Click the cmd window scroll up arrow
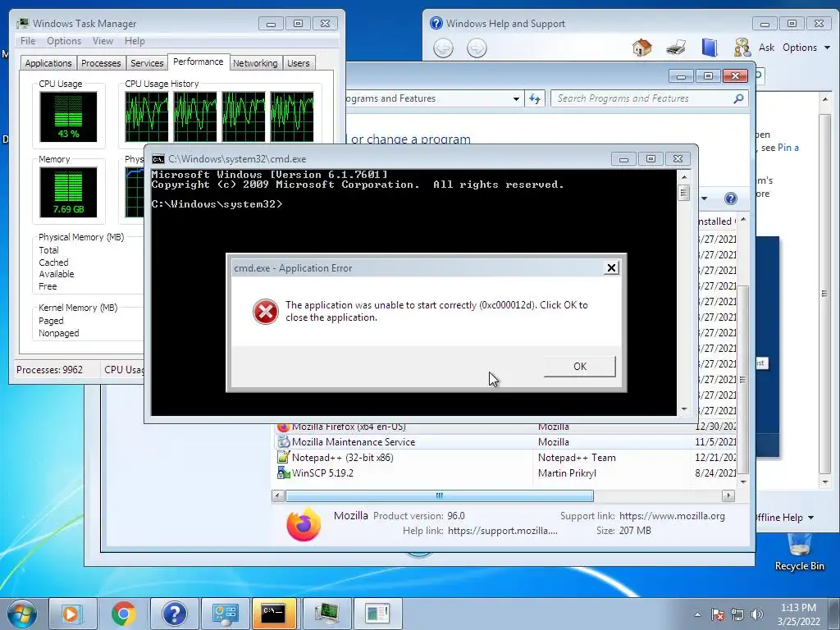Viewport: 840px width, 630px height. [683, 177]
